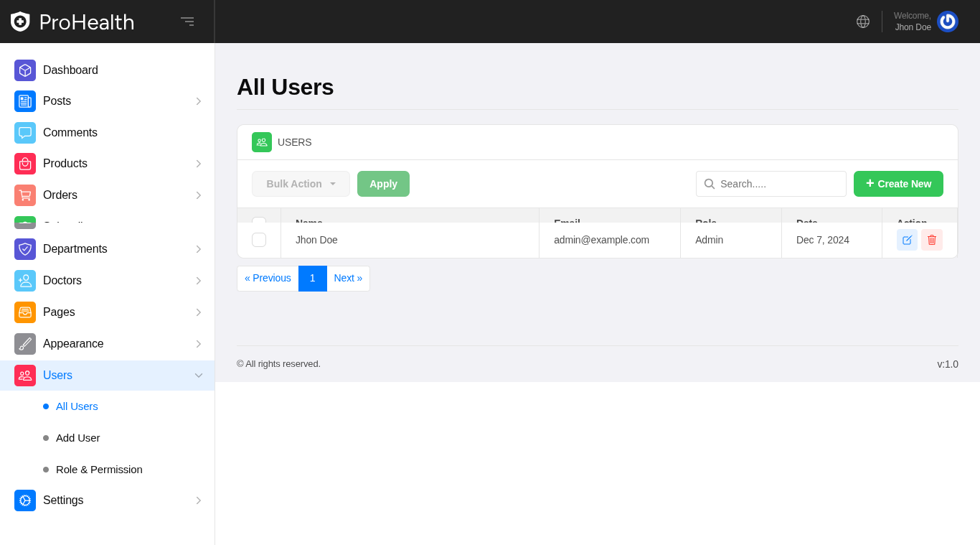The image size is (980, 545).
Task: Click the edit icon for Jhon Doe
Action: [907, 240]
